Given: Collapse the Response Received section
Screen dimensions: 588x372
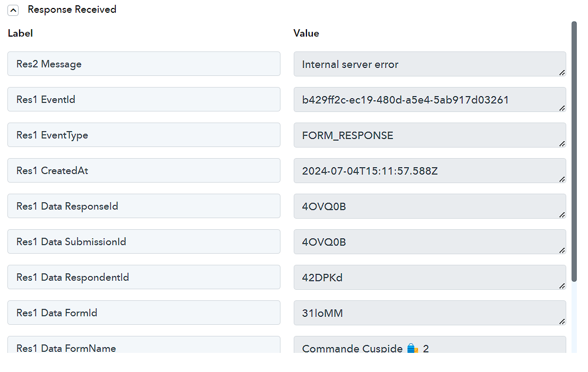Looking at the screenshot, I should tap(13, 11).
